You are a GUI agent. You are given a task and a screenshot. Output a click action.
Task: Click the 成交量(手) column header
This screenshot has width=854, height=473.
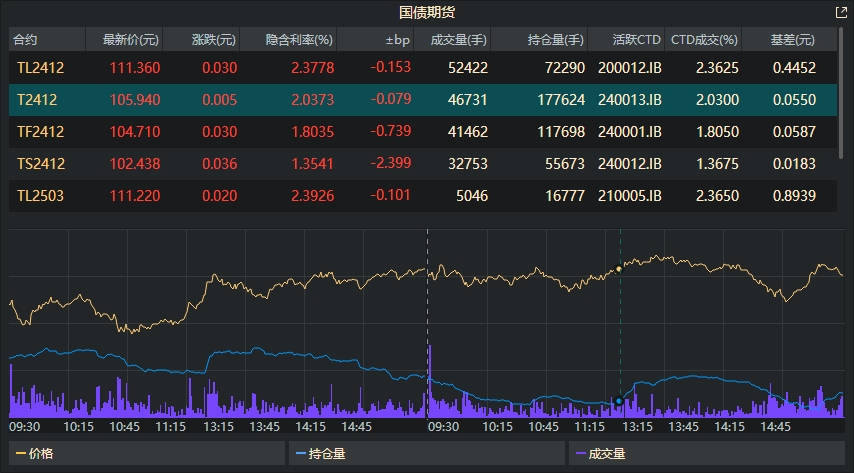tap(458, 40)
